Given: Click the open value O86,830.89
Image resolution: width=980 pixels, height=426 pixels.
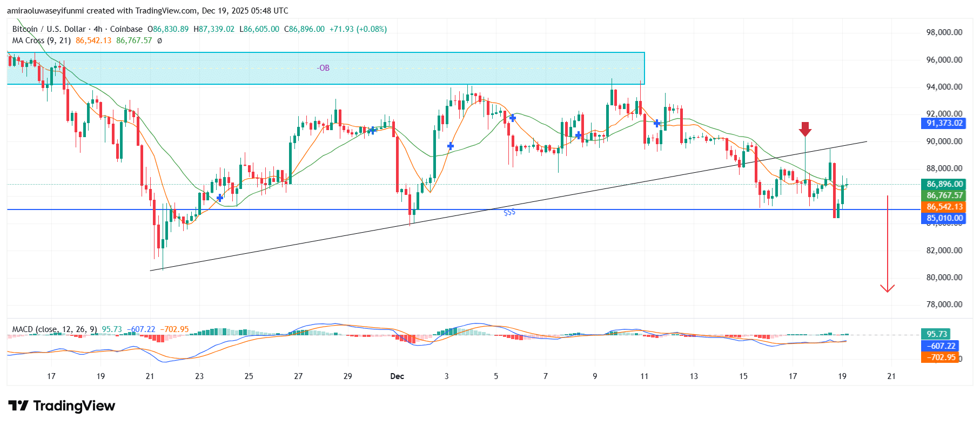Looking at the screenshot, I should (168, 29).
